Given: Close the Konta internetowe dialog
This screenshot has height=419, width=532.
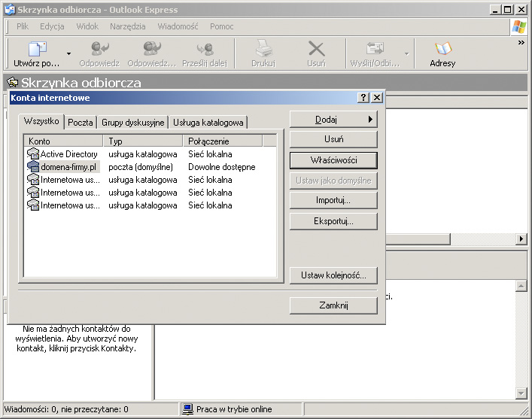Looking at the screenshot, I should click(x=376, y=98).
